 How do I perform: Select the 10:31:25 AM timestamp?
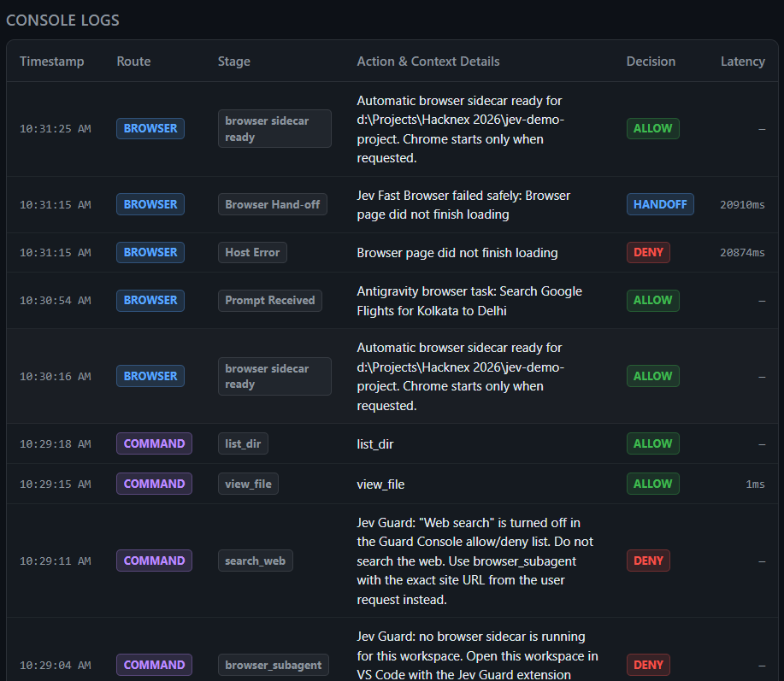pos(55,129)
